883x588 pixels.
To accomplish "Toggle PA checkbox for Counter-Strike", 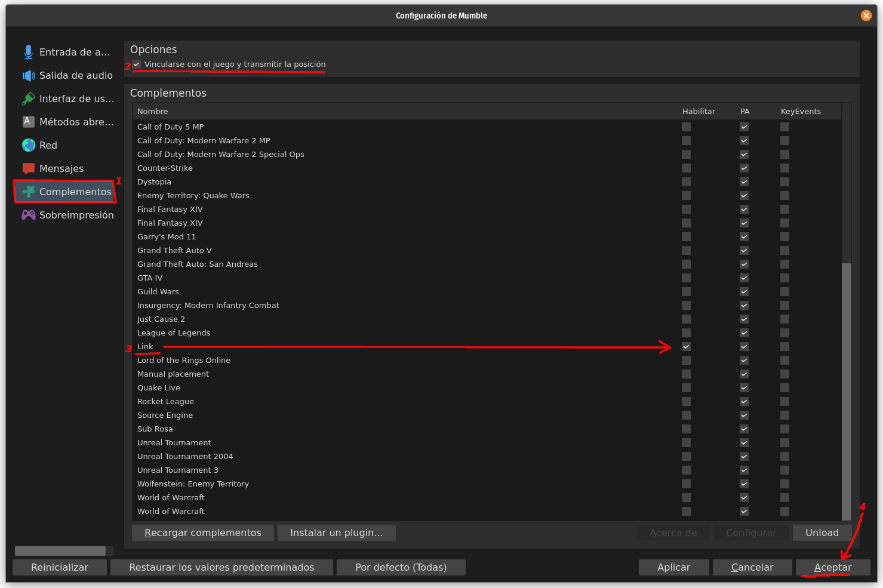I will (744, 168).
